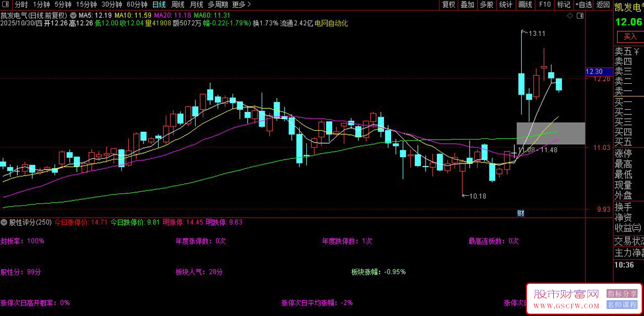
Task: Click the 财 financial marker icon on the chart
Action: [x=520, y=213]
